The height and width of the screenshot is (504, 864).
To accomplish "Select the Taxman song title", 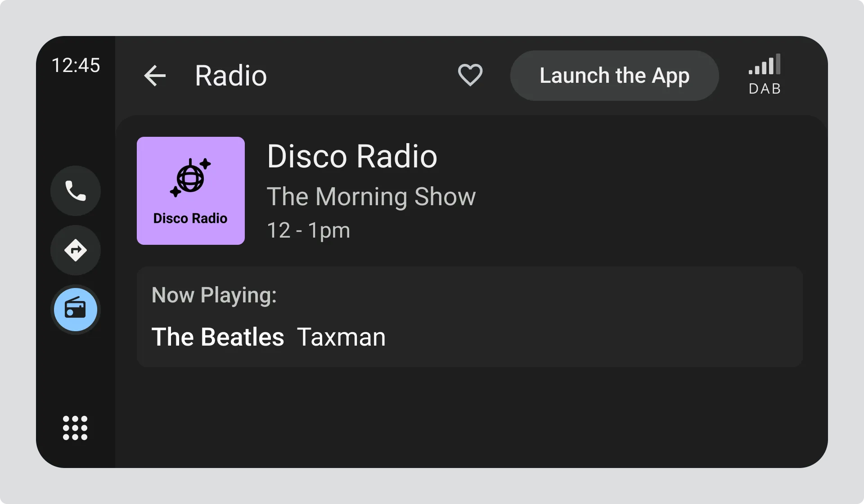I will click(341, 337).
